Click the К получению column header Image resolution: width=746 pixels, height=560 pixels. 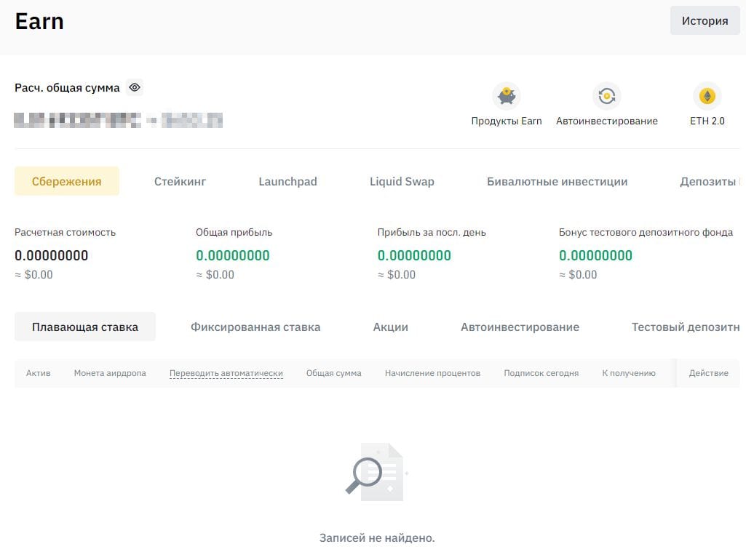click(629, 373)
